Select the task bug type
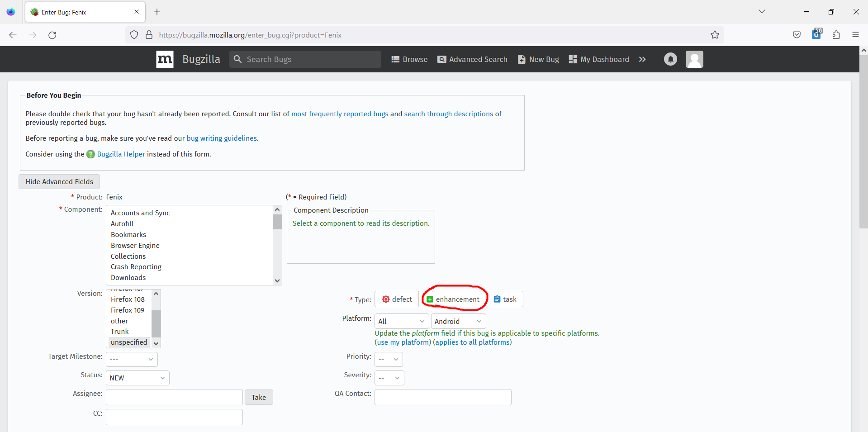This screenshot has height=432, width=868. tap(505, 299)
